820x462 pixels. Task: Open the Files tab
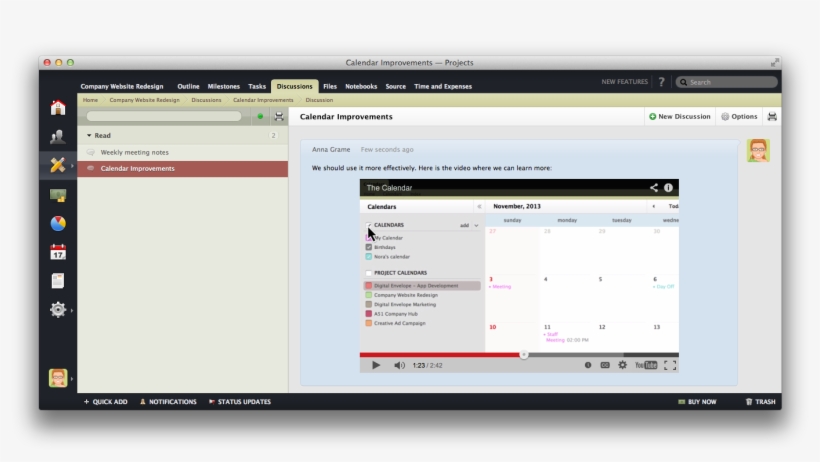[x=330, y=86]
